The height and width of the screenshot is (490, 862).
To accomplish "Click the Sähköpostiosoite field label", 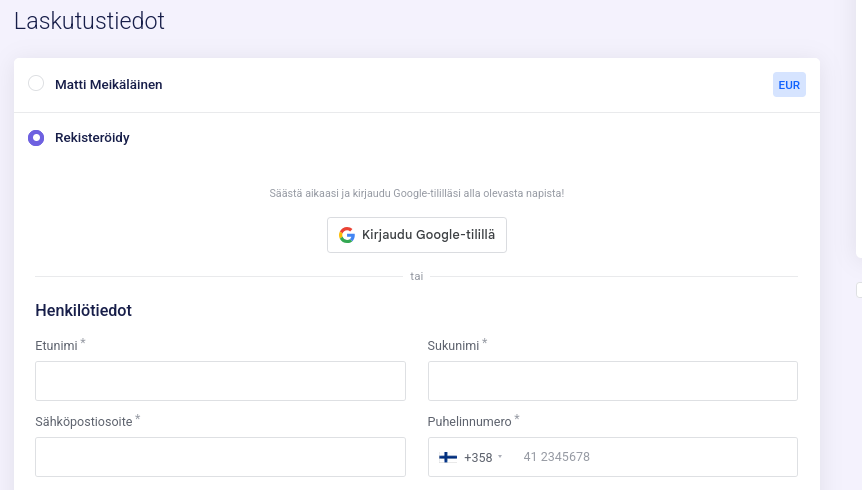I will (84, 421).
